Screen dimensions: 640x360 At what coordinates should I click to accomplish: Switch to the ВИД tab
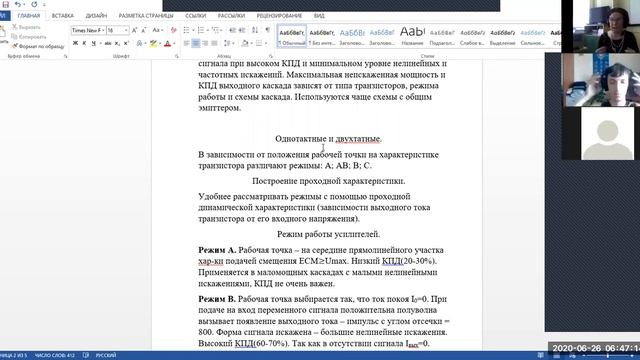(x=319, y=16)
